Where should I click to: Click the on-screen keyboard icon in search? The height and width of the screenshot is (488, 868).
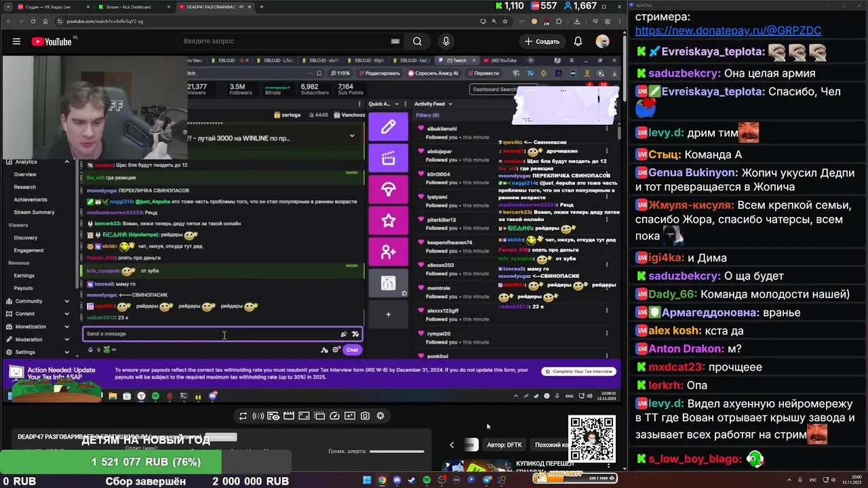pyautogui.click(x=395, y=41)
